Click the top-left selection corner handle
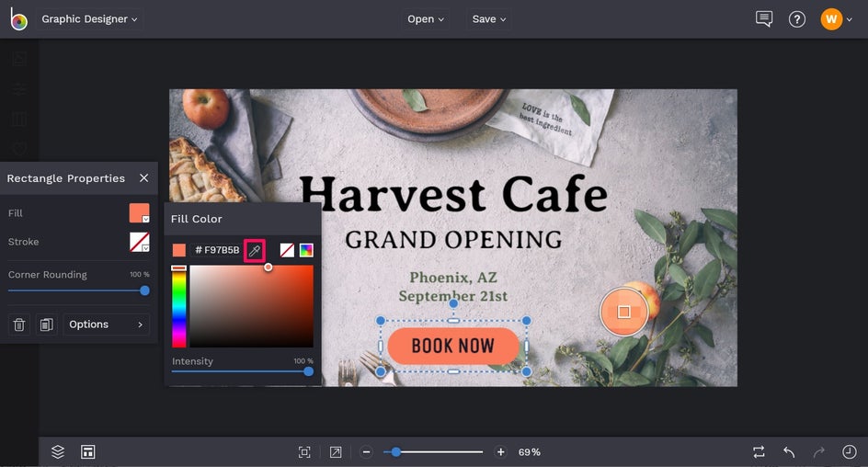This screenshot has width=868, height=467. [x=381, y=320]
